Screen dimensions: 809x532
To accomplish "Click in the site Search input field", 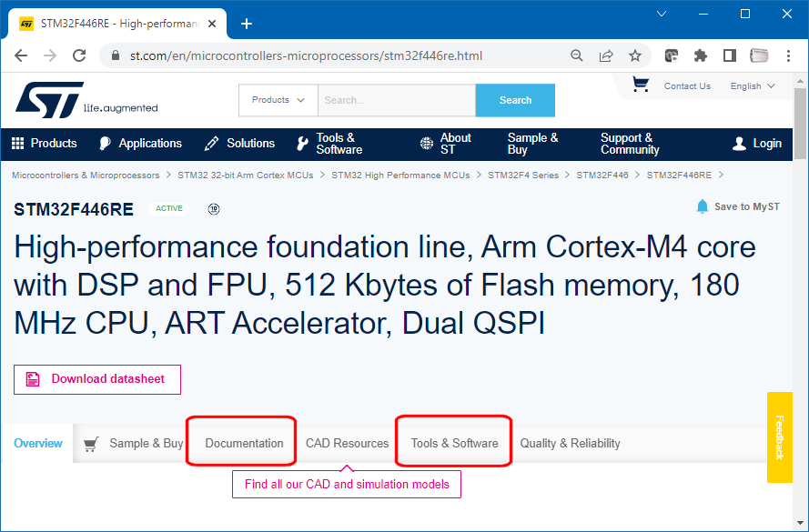I will (x=397, y=100).
